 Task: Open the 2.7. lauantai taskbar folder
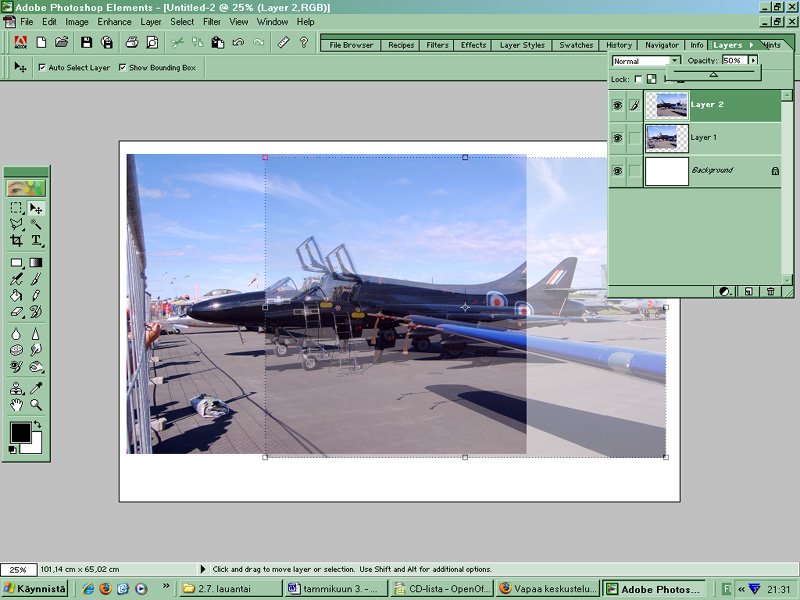231,588
